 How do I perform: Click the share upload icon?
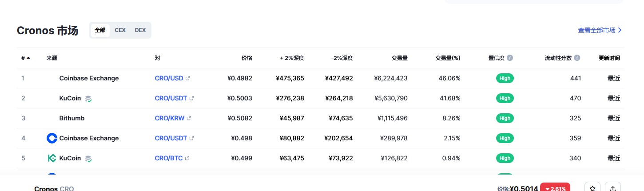pos(613,188)
